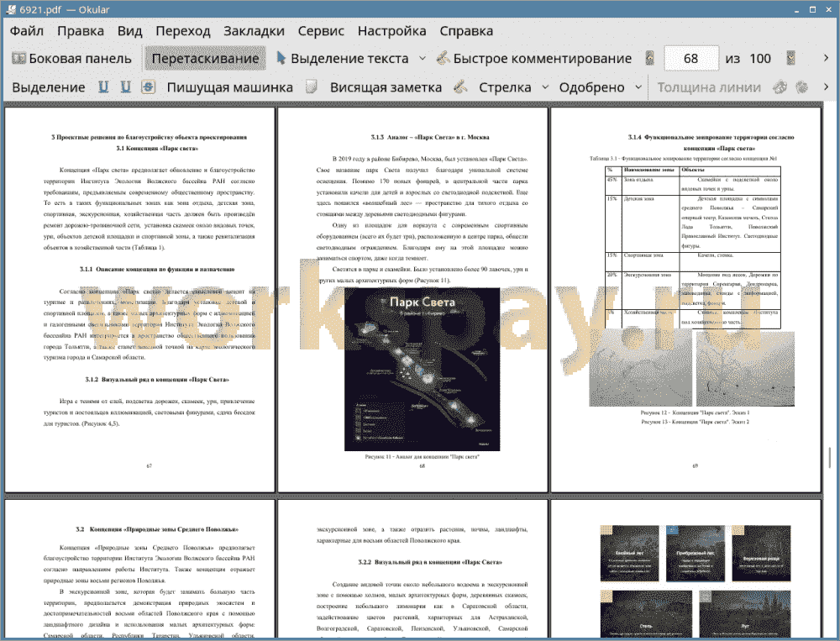Click the Парк Света map image
Viewport: 840px width, 641px height.
tap(423, 370)
